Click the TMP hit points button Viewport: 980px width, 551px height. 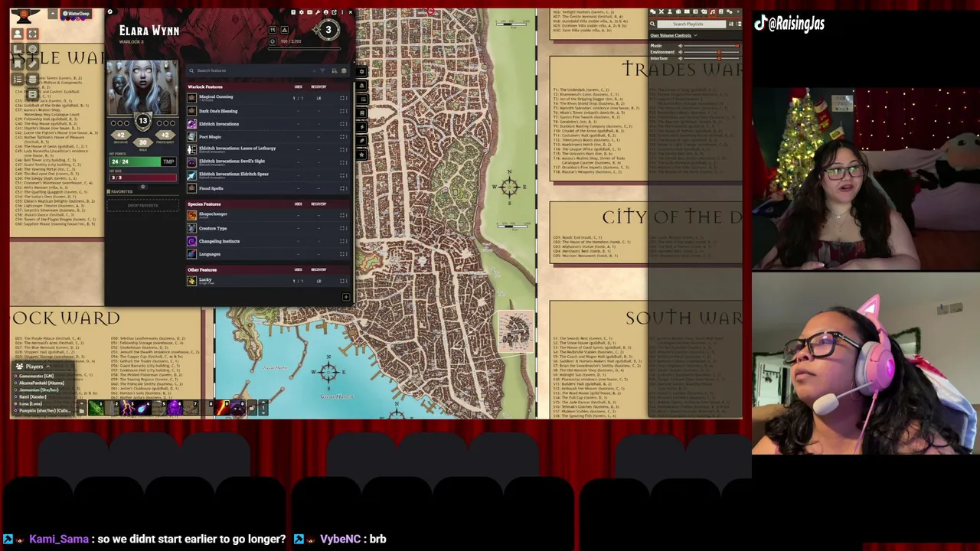point(168,161)
